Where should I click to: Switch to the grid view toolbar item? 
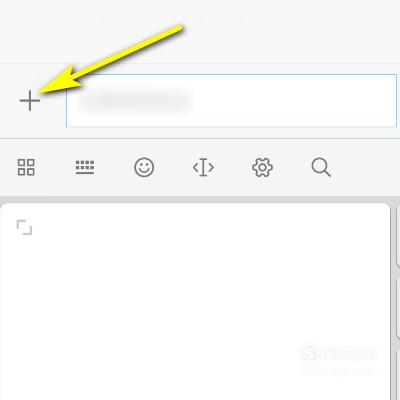coord(26,167)
